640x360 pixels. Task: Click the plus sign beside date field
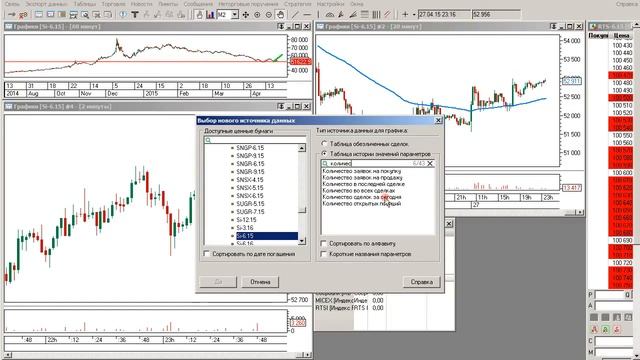pos(405,15)
